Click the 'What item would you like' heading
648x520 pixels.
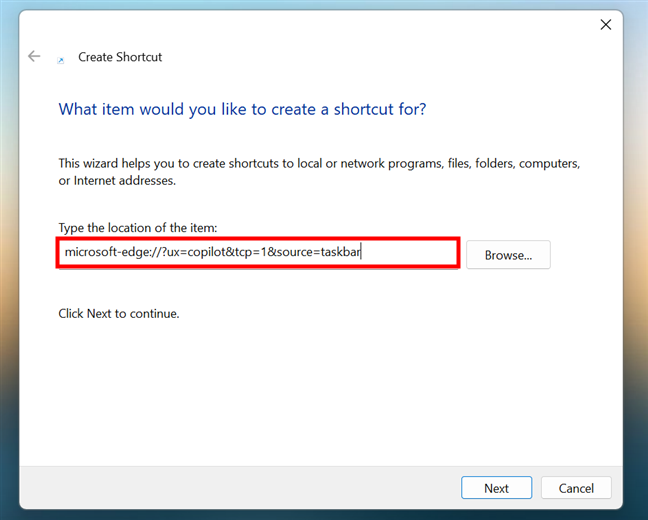tap(242, 110)
